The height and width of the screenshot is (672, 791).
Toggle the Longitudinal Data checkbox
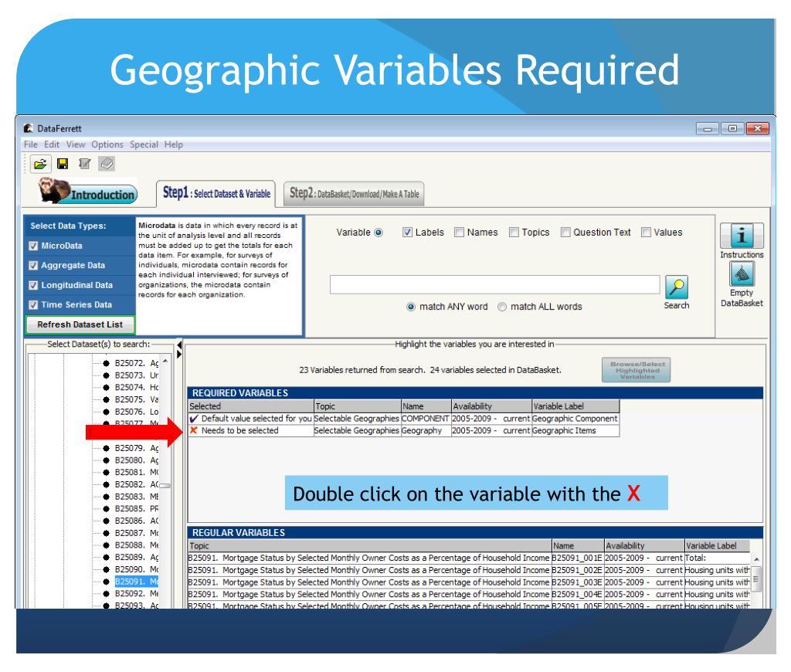33,285
